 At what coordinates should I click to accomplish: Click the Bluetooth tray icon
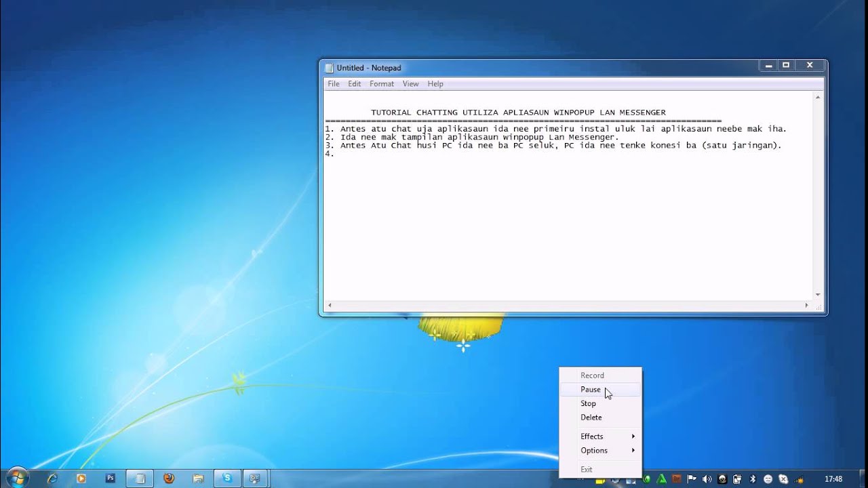tap(753, 479)
